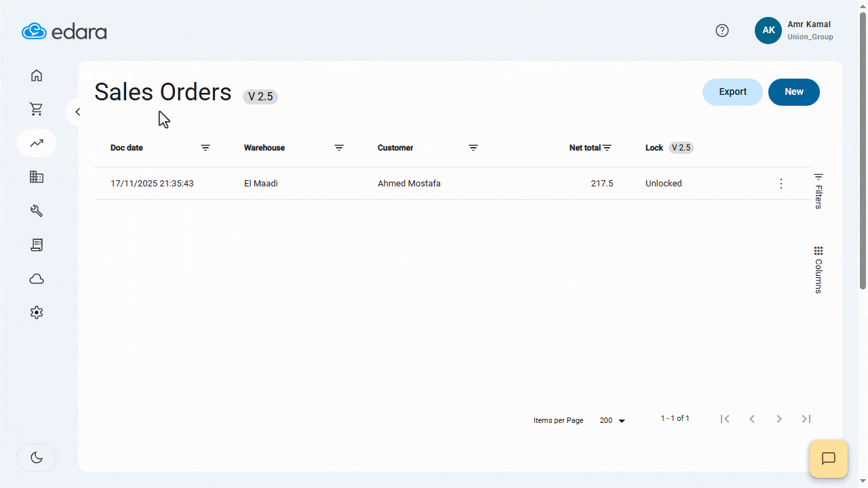Viewport: 868px width, 488px height.
Task: Create a New sales order
Action: pos(794,92)
